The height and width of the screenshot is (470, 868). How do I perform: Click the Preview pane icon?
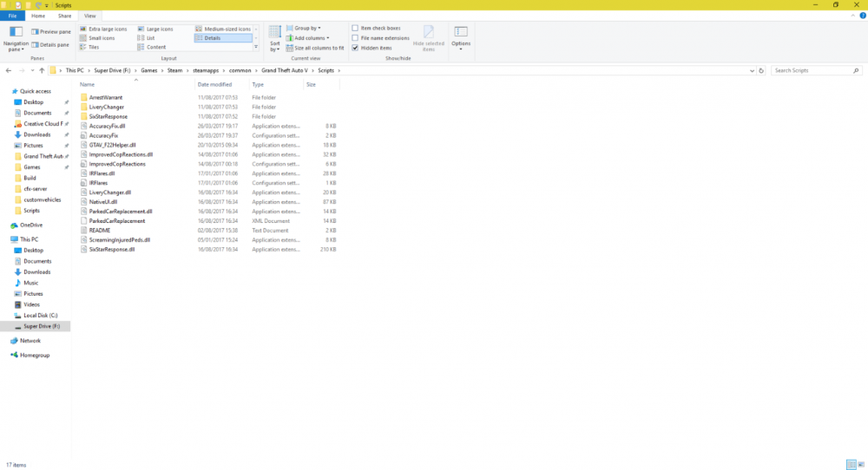coord(35,32)
